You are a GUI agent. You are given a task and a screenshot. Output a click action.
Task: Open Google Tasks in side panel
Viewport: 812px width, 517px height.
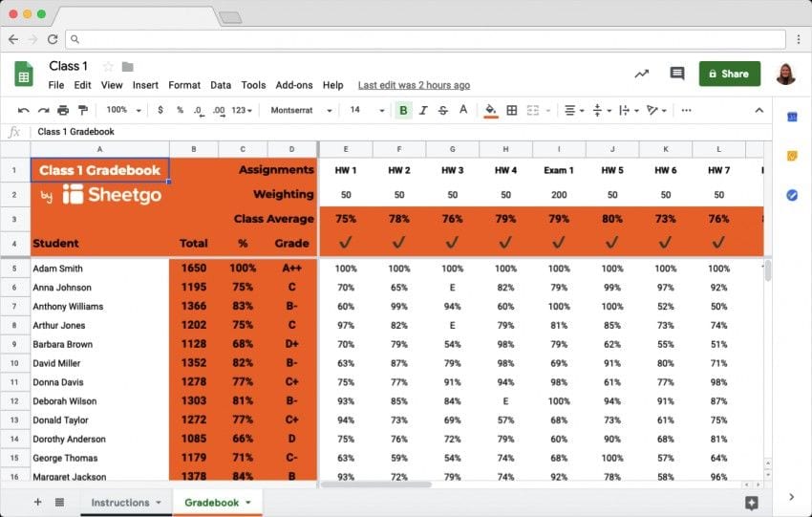coord(792,195)
